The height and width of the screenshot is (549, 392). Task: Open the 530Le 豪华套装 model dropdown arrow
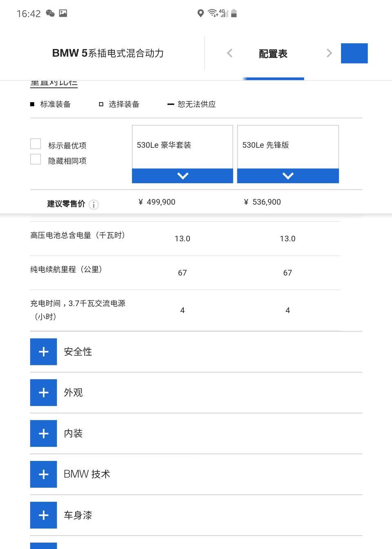coord(183,176)
